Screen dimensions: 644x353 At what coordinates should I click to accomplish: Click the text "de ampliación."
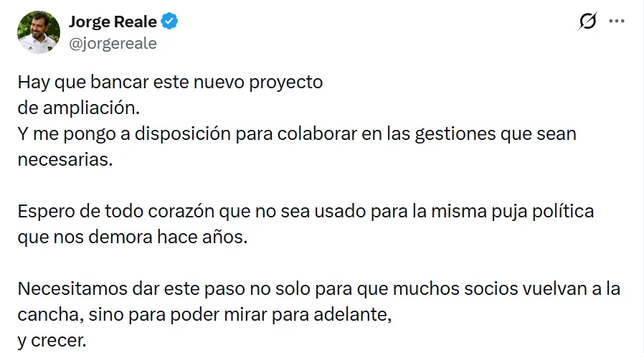(x=75, y=108)
